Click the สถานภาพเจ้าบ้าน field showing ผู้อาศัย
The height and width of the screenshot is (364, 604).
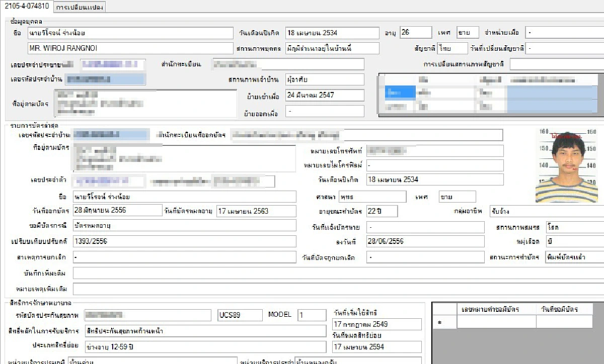[324, 79]
